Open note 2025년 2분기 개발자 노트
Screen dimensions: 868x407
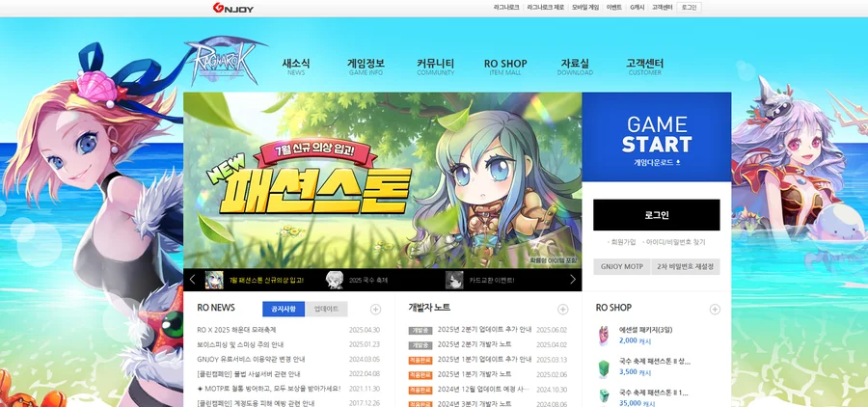(x=475, y=344)
